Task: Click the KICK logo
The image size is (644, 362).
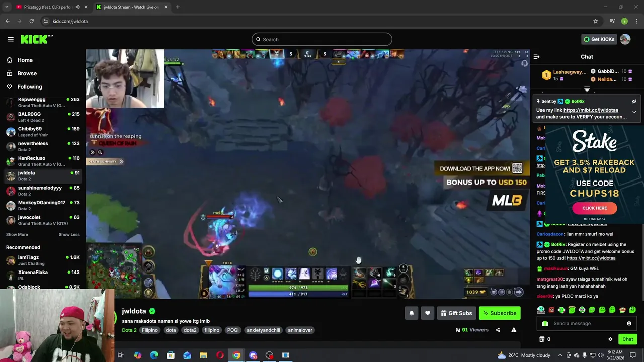Action: (x=36, y=39)
